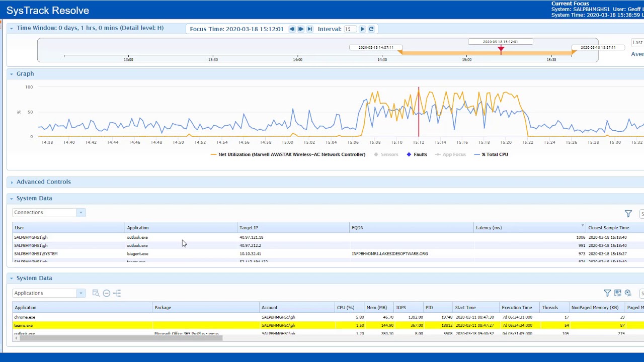Sort by Target IP column header
Viewport: 644px width, 362px height.
coord(293,228)
